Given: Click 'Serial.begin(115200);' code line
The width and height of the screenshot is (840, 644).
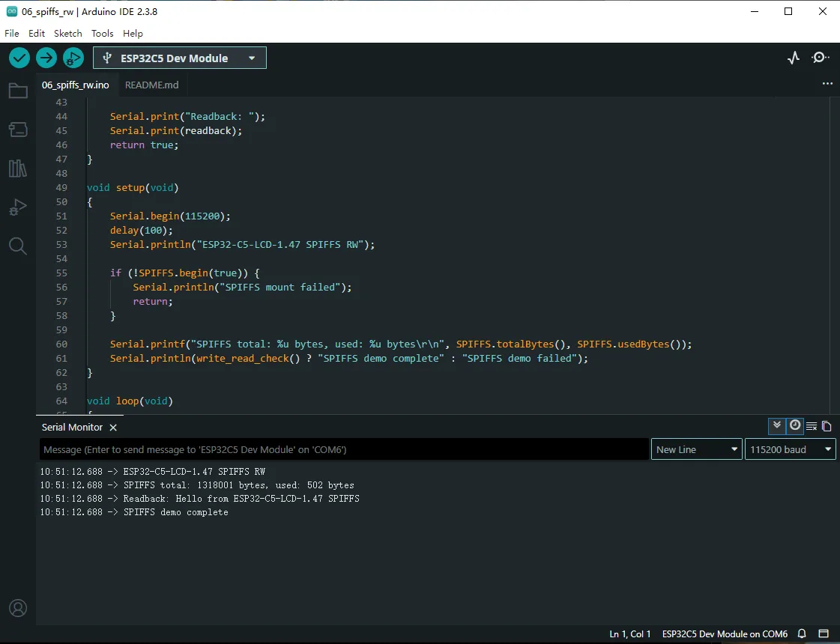Looking at the screenshot, I should click(170, 216).
